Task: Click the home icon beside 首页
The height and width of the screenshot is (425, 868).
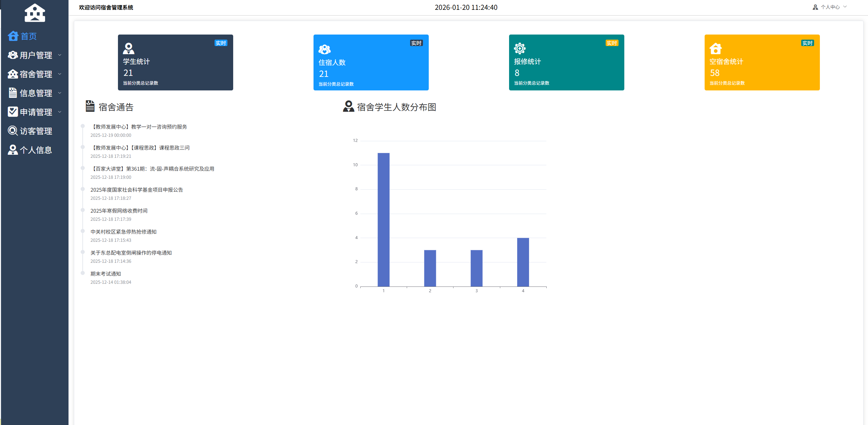Action: 13,36
